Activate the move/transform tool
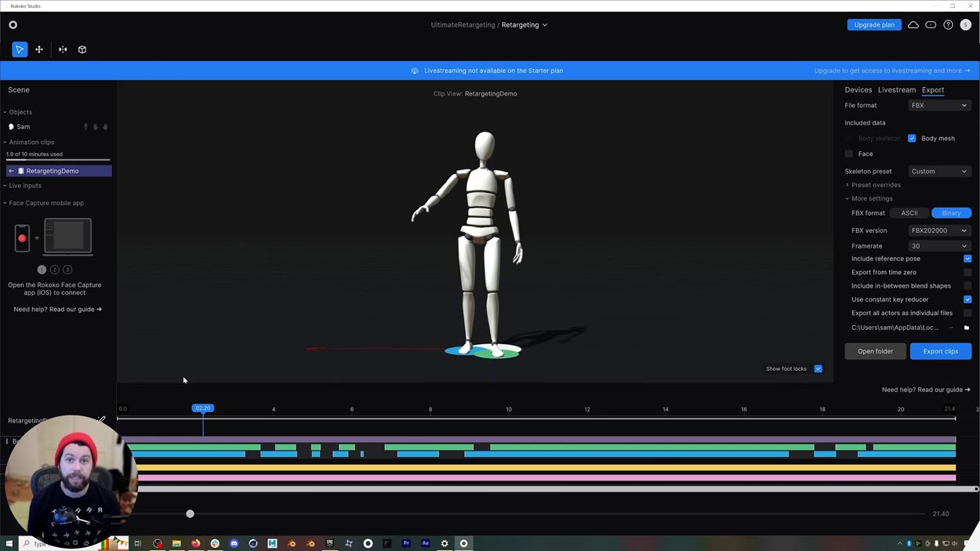 [x=39, y=49]
